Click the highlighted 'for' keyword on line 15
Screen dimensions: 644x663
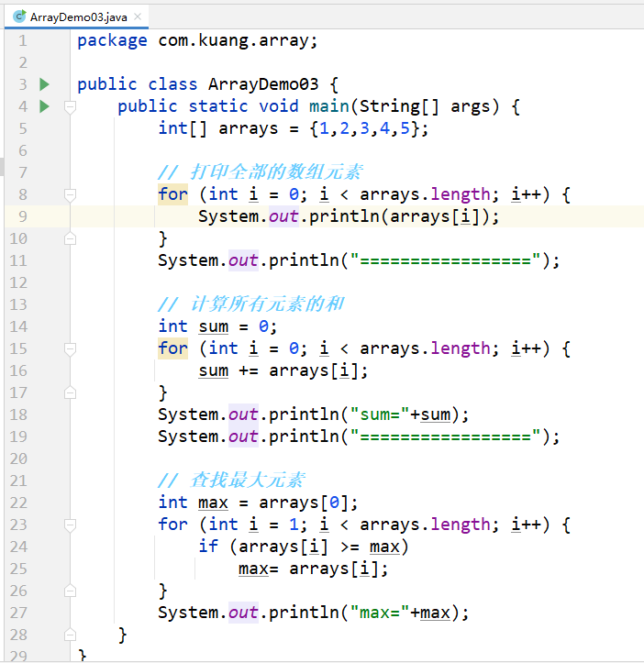point(172,348)
